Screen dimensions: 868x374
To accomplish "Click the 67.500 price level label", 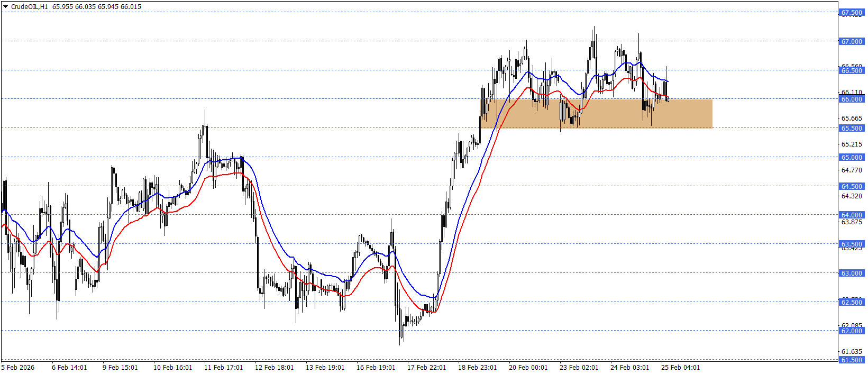I will [852, 13].
